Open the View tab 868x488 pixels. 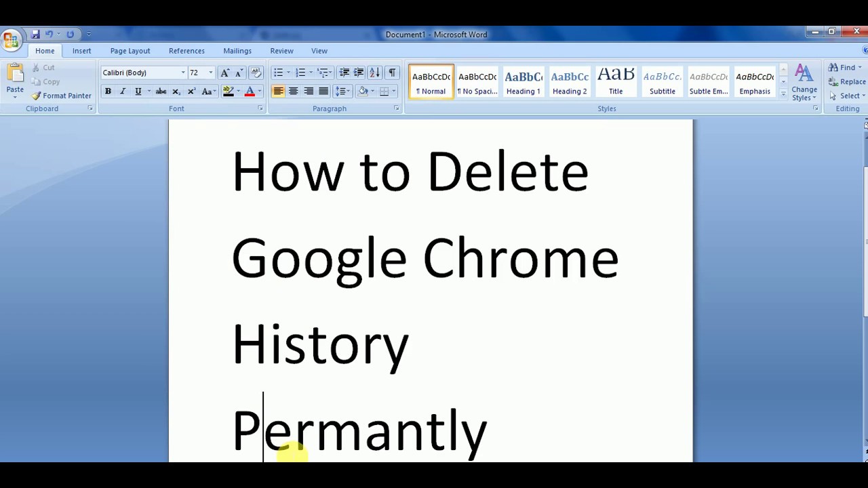[x=319, y=51]
